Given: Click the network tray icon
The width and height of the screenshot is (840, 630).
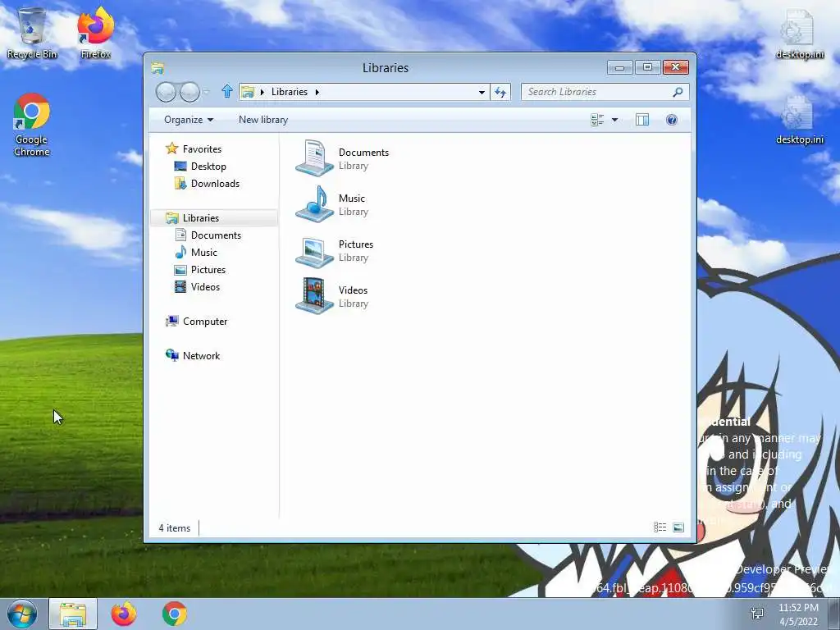Looking at the screenshot, I should click(x=757, y=614).
